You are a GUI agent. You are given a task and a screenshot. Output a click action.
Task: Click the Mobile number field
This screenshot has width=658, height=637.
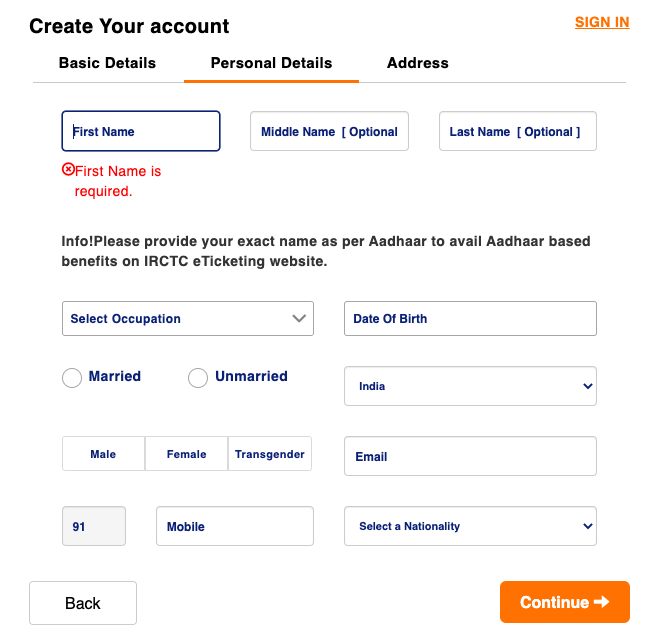[x=235, y=526]
